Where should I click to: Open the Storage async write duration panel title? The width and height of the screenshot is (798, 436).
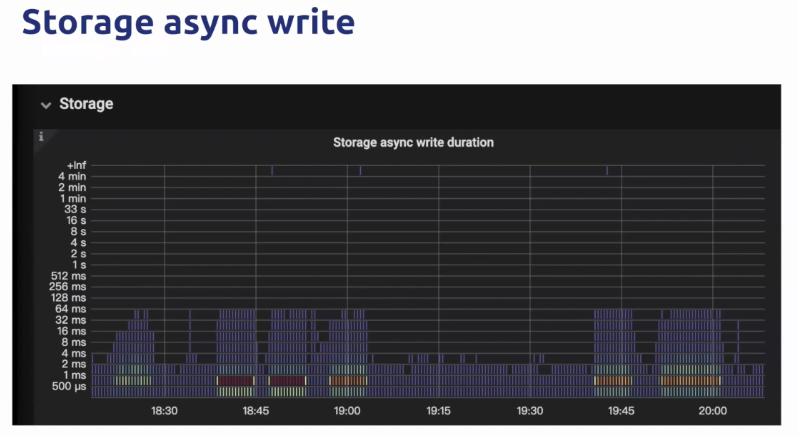coord(413,142)
